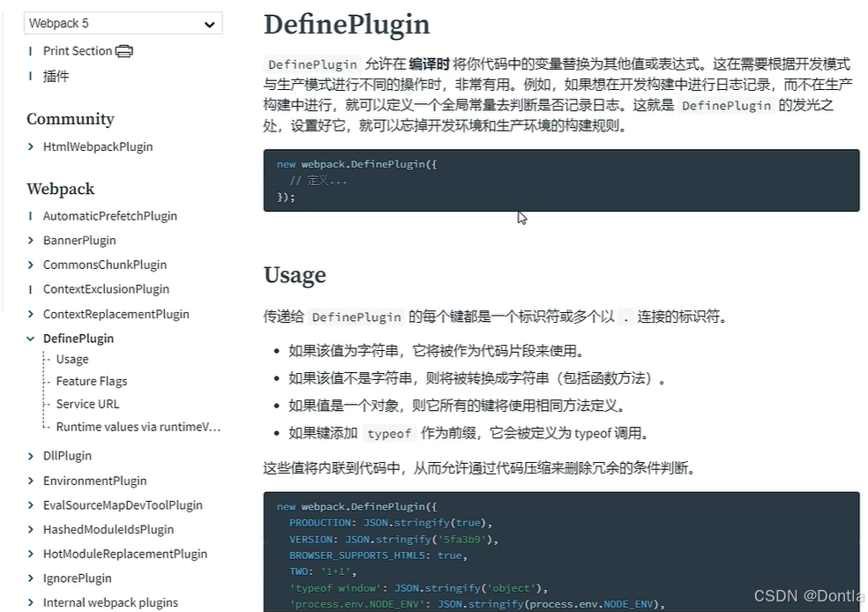This screenshot has width=868, height=612.
Task: Open the IgnorePlugin page
Action: [78, 578]
